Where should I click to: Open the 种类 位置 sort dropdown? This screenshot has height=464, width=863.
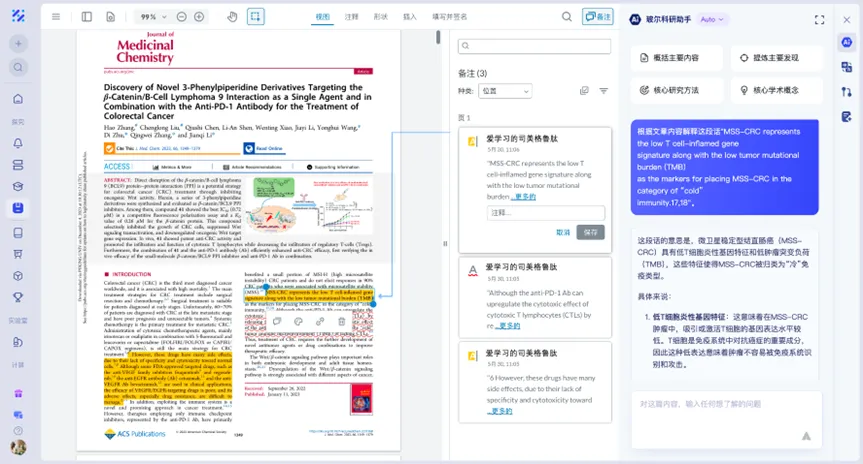point(505,91)
